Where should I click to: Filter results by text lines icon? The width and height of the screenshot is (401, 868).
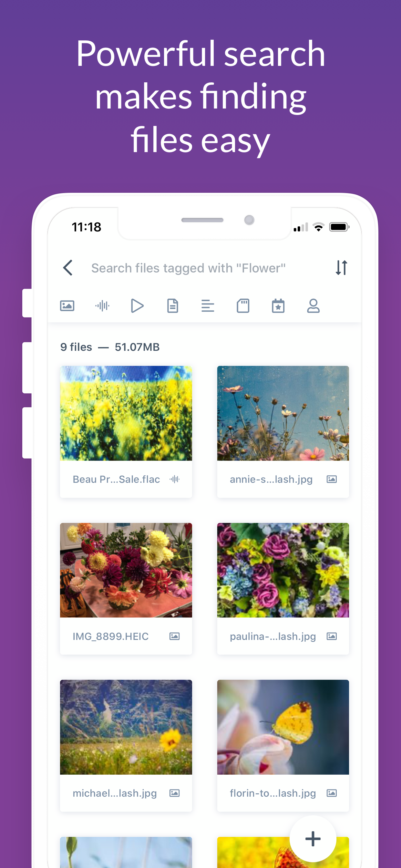[208, 306]
